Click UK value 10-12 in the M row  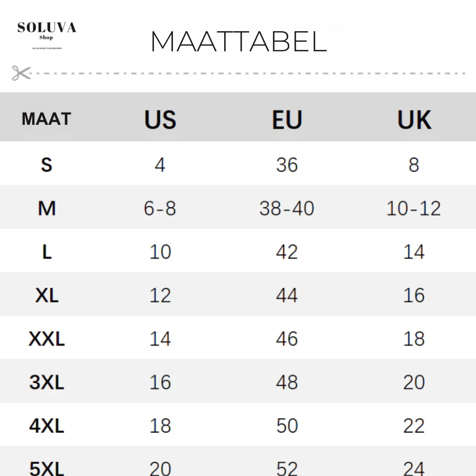pos(414,208)
